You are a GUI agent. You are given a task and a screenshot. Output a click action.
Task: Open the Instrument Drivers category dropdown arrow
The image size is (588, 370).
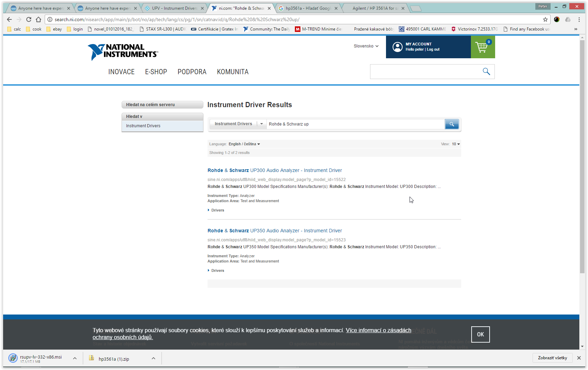tap(262, 124)
